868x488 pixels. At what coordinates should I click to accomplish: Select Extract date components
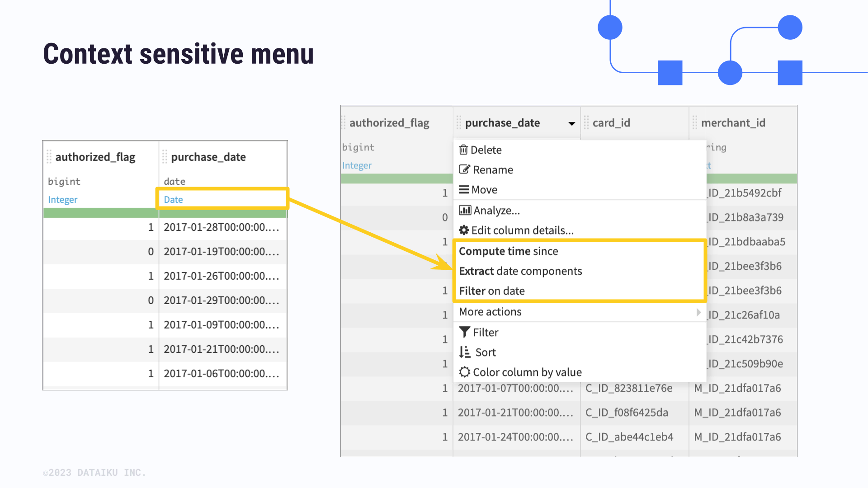tap(520, 271)
